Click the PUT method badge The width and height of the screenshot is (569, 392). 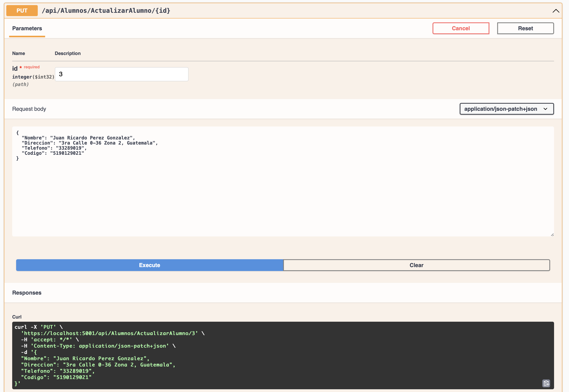pos(22,11)
